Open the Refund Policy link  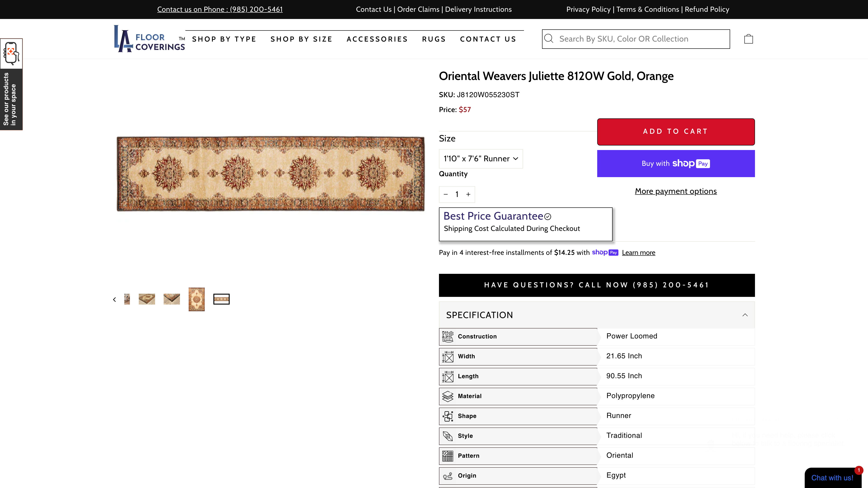[x=707, y=9]
